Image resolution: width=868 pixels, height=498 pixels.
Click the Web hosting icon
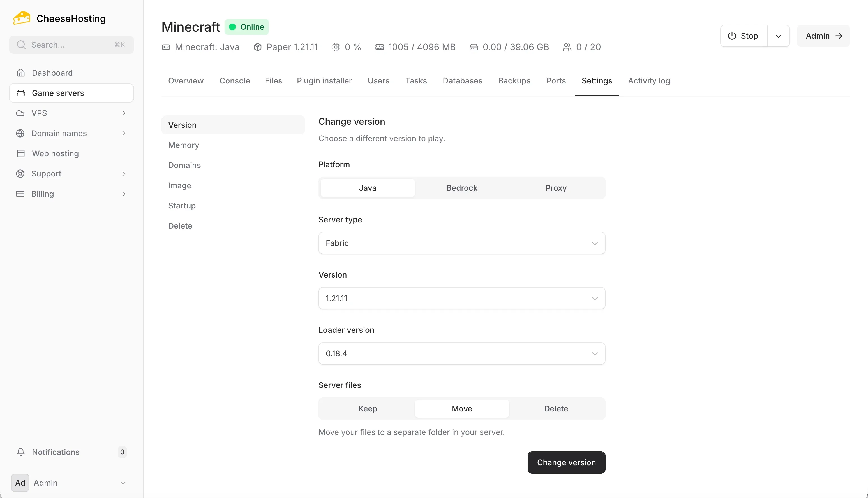point(20,153)
